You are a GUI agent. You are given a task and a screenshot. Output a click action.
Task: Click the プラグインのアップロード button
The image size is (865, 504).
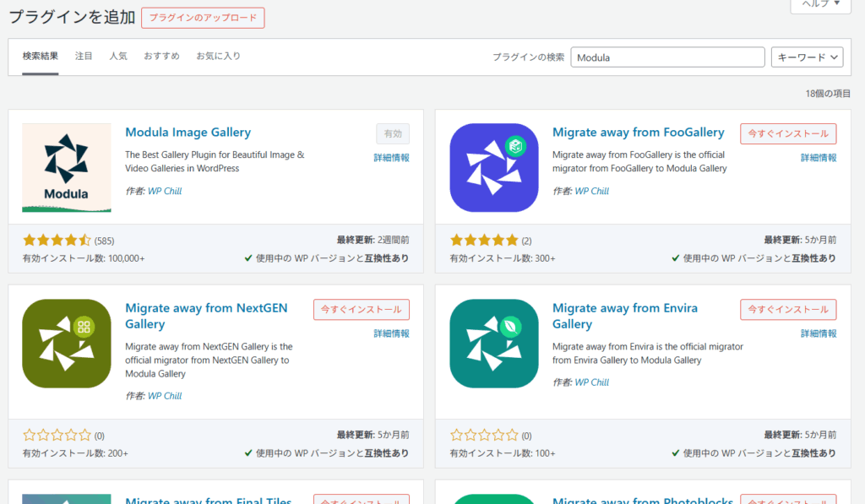(203, 18)
